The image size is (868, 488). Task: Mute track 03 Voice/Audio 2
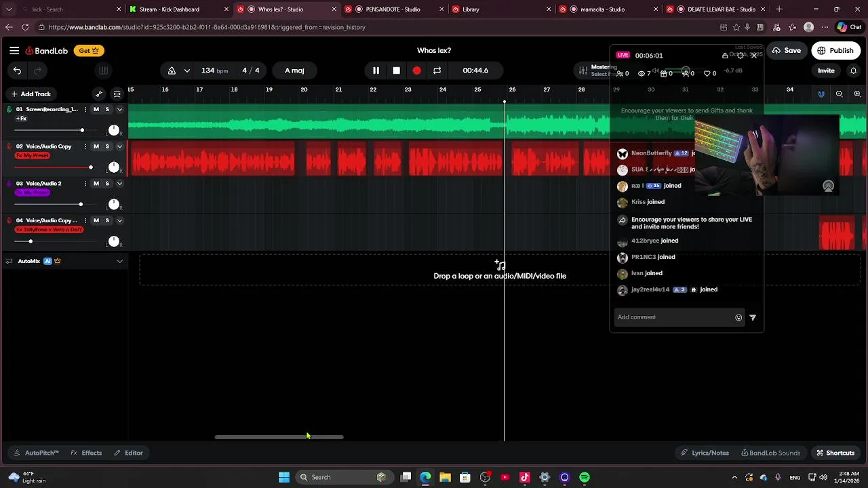(x=96, y=184)
